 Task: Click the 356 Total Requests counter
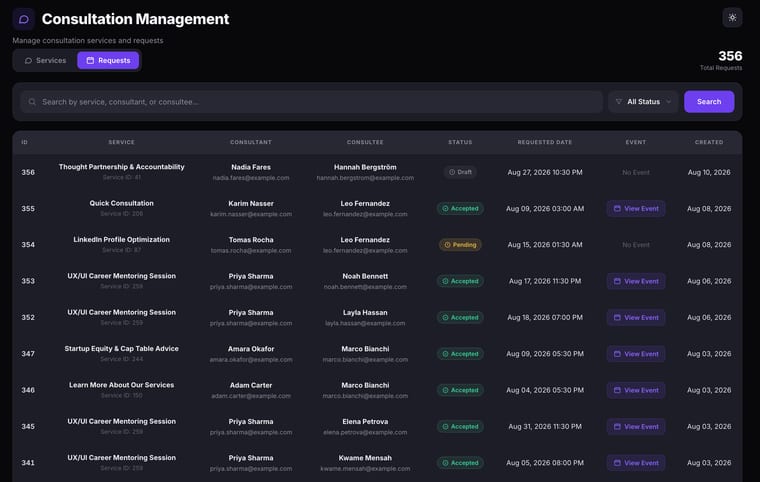[721, 60]
